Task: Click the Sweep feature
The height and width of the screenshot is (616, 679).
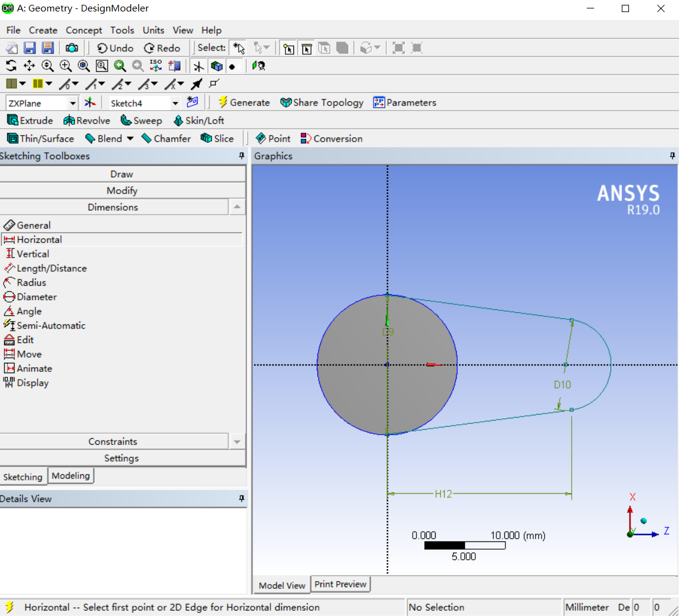Action: click(141, 121)
